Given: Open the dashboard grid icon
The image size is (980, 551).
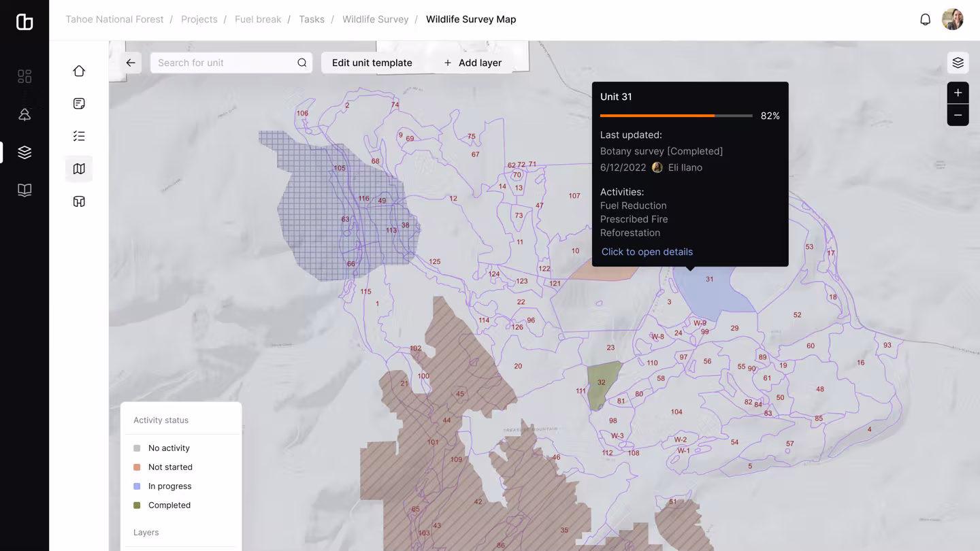Looking at the screenshot, I should point(24,76).
